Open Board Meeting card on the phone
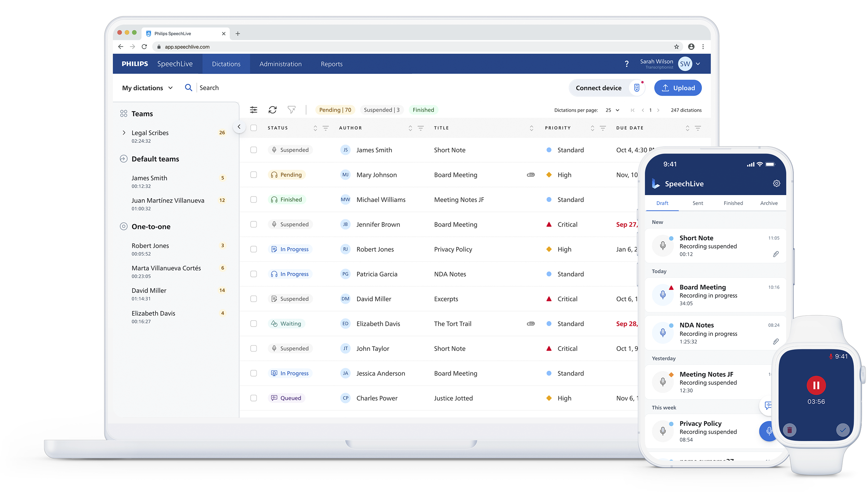 [715, 295]
